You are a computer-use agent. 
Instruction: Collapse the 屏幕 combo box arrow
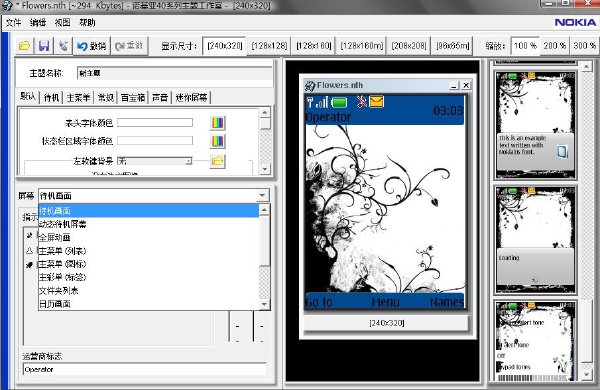(x=262, y=196)
